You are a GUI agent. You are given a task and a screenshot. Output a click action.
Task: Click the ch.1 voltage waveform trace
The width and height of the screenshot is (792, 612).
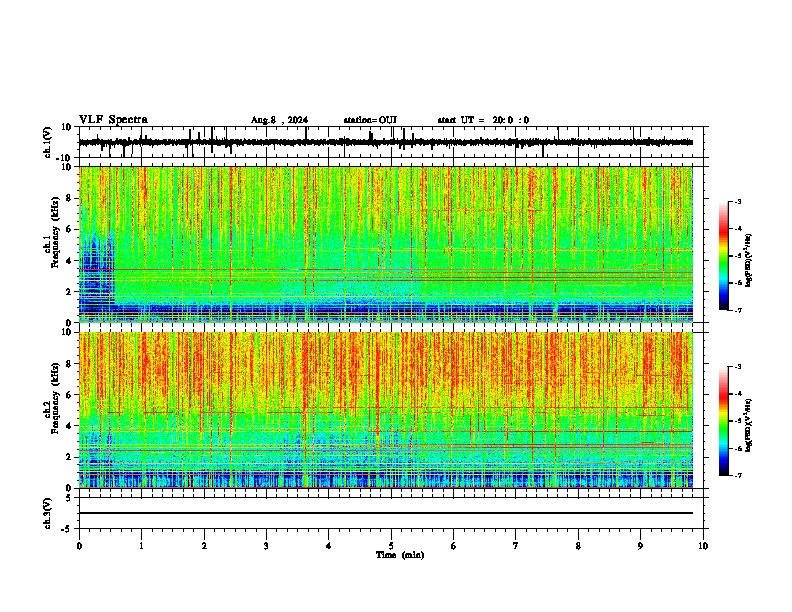tap(386, 142)
